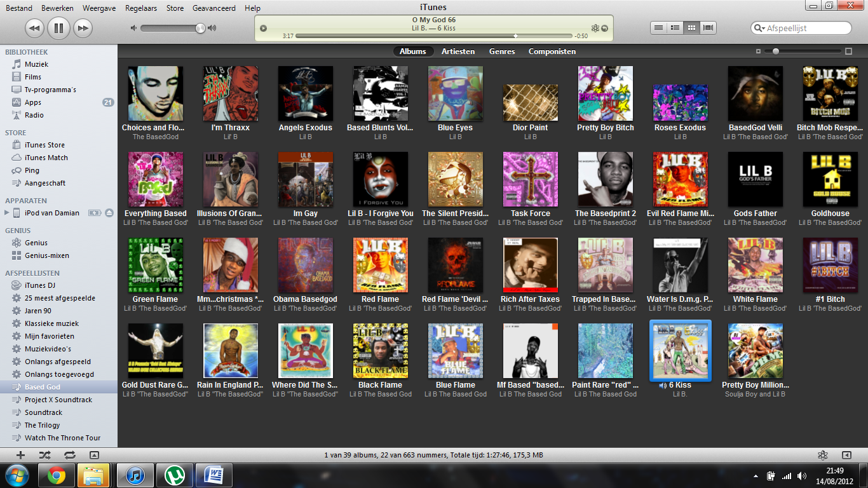Viewport: 868px width, 488px height.
Task: Open the Geavanceerd menu
Action: click(214, 8)
